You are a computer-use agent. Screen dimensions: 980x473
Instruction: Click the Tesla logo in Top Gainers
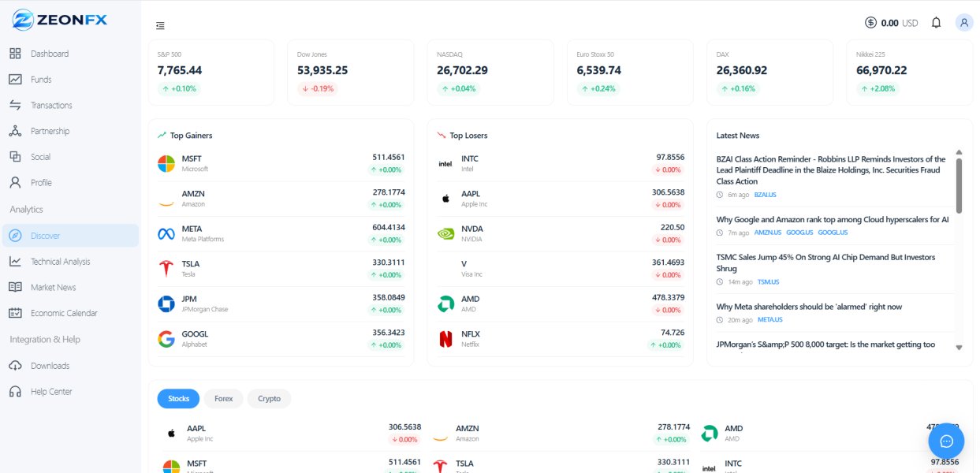[x=166, y=269]
